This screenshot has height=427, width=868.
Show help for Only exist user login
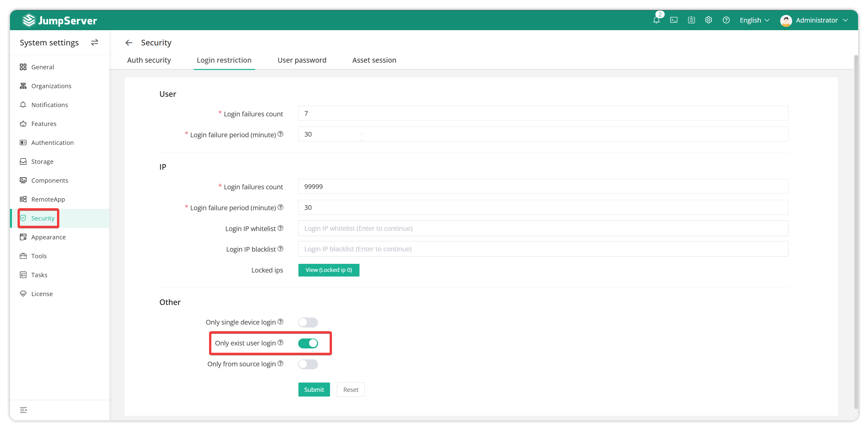point(280,342)
